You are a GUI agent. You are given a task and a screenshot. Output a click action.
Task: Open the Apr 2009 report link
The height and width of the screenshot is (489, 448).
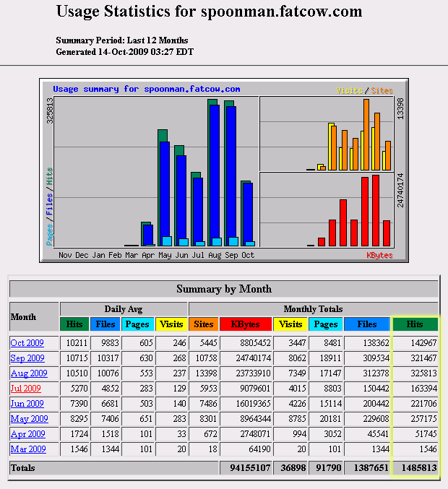coord(28,434)
